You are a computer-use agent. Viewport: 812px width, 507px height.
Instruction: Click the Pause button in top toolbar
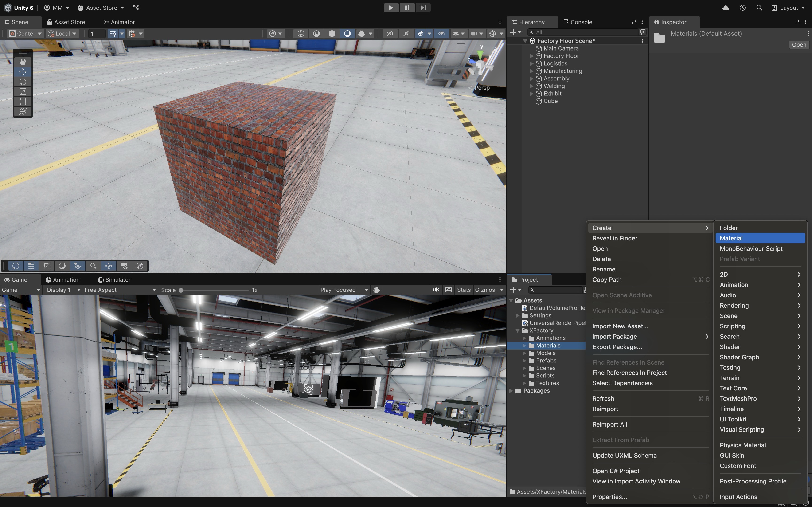tap(407, 8)
